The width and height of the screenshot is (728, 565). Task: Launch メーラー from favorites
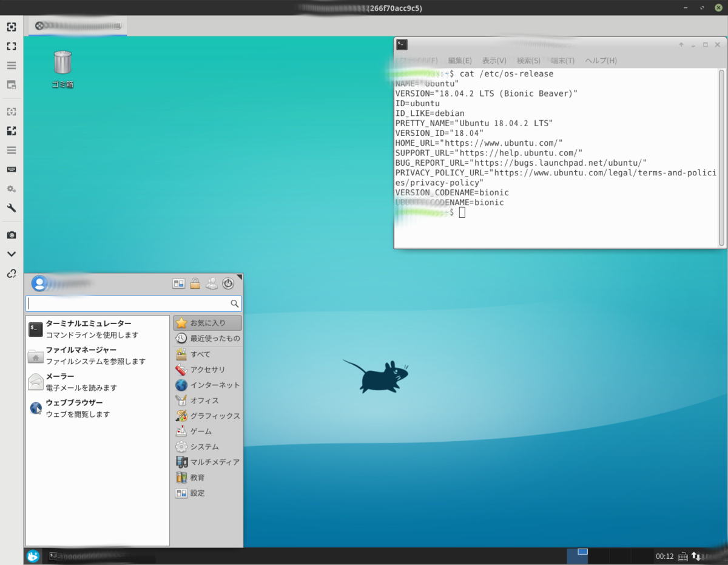(x=97, y=382)
